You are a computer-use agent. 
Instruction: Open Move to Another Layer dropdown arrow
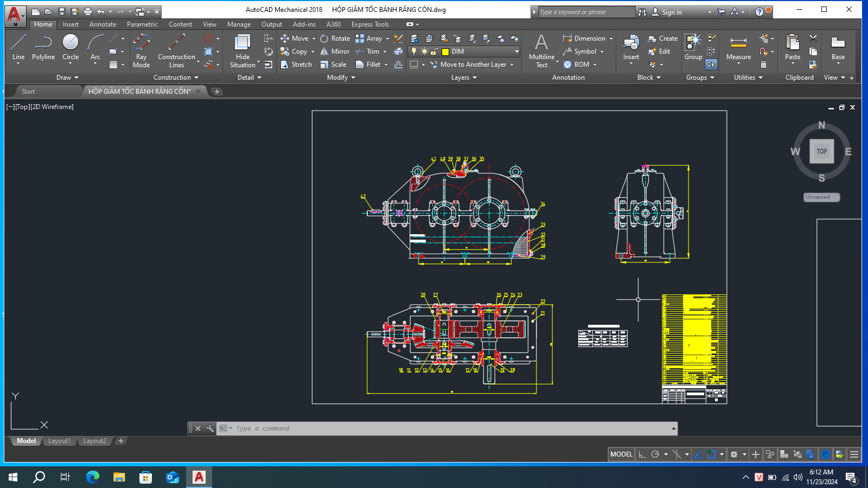(x=512, y=65)
